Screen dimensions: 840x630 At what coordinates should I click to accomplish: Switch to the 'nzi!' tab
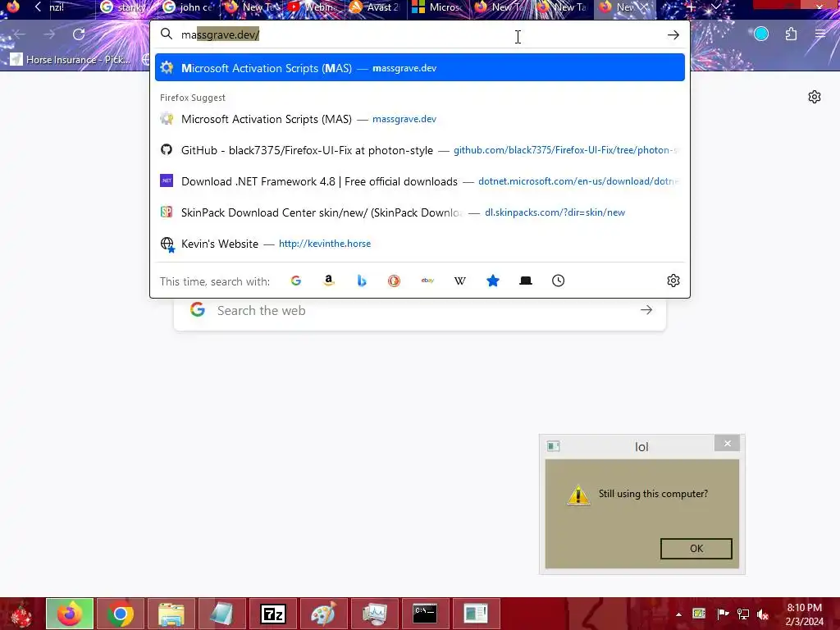tap(57, 7)
